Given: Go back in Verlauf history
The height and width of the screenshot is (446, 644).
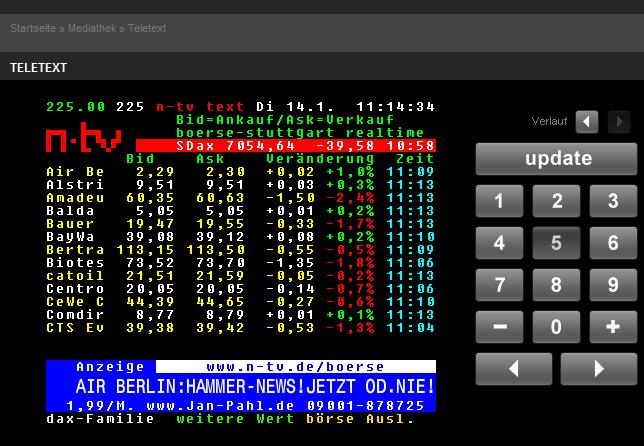Looking at the screenshot, I should pos(586,122).
